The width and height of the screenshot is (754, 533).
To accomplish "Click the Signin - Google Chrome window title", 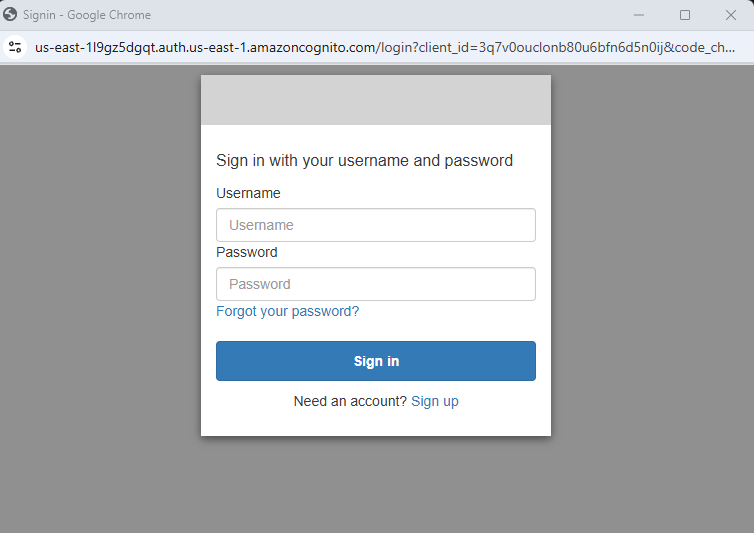I will point(87,15).
